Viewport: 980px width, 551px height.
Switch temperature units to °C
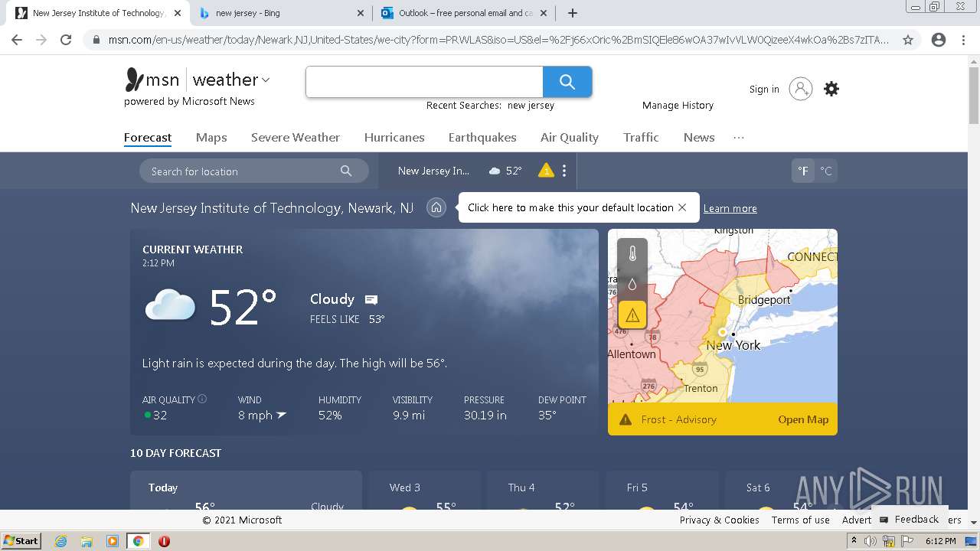coord(826,171)
